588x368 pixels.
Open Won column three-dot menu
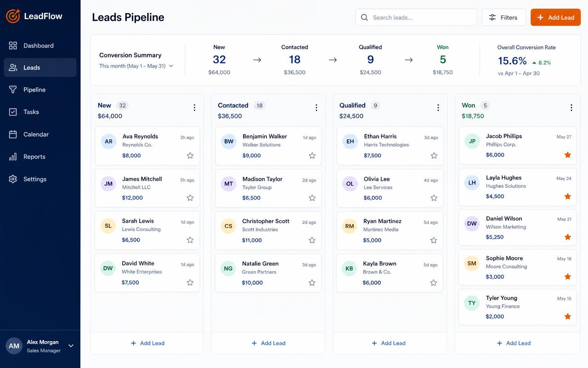point(571,108)
